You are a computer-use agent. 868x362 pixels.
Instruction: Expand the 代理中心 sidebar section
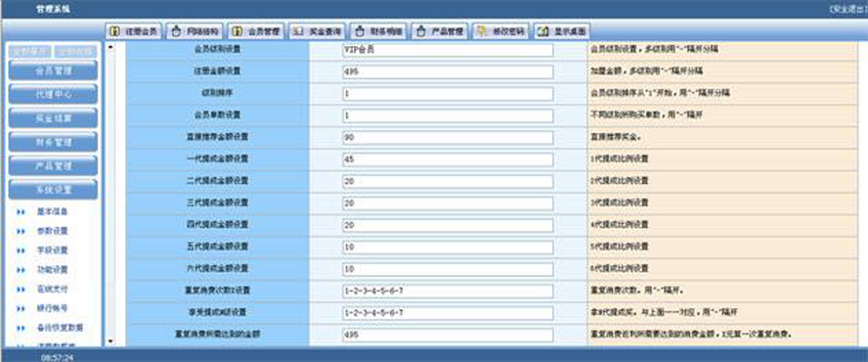(53, 95)
